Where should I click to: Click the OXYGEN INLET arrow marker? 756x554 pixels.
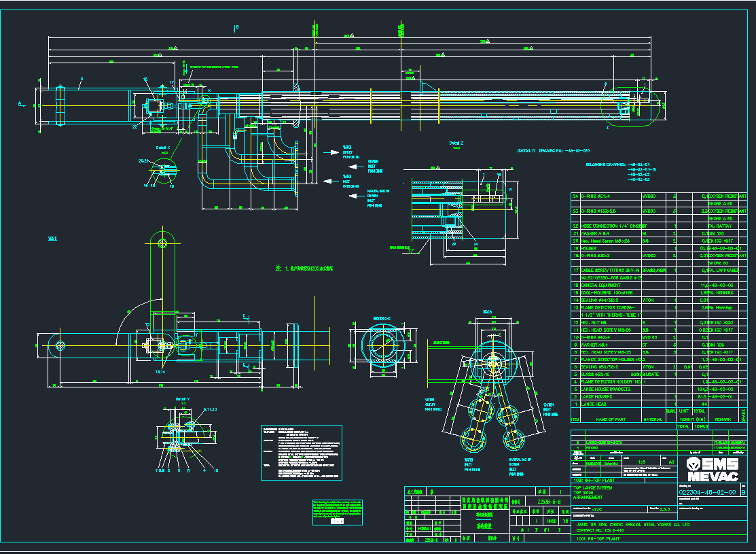tap(354, 167)
